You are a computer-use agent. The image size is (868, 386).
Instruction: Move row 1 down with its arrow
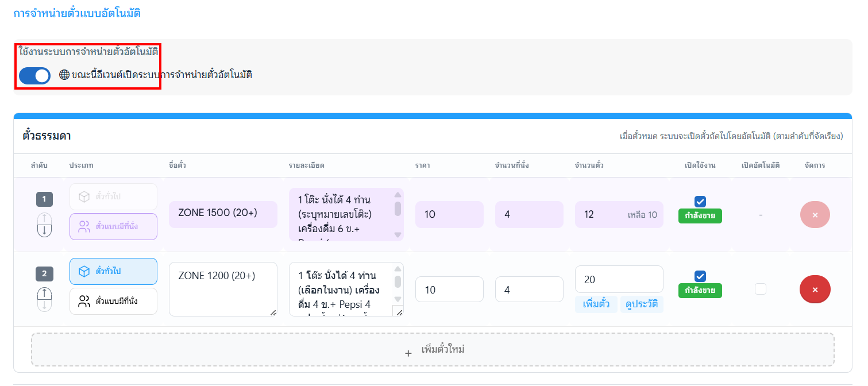click(44, 231)
